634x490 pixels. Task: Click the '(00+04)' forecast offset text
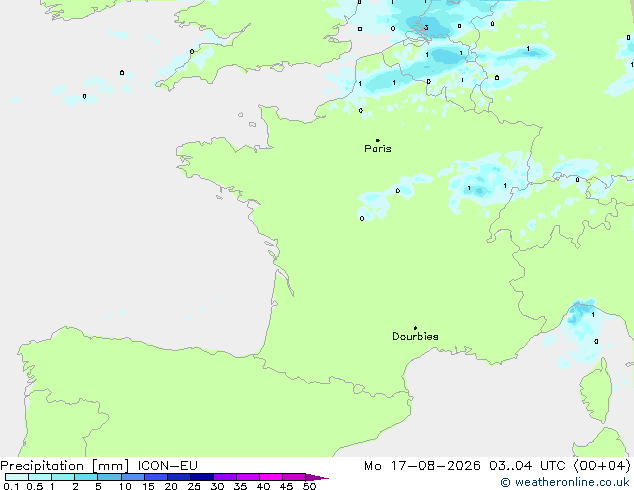pyautogui.click(x=602, y=466)
